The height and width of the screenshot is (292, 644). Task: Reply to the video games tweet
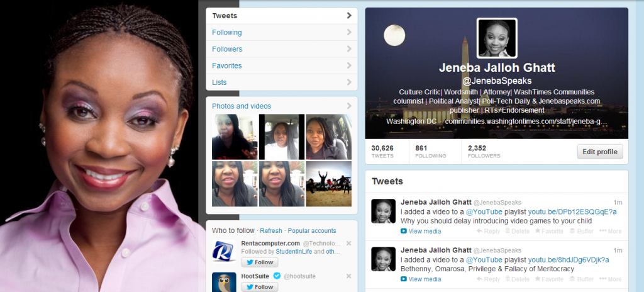(x=488, y=231)
